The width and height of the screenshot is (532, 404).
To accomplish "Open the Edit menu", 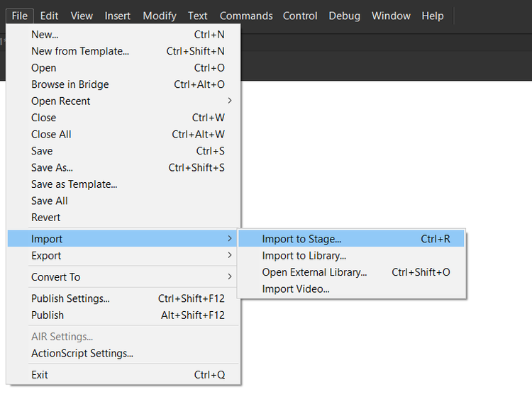I will tap(49, 16).
